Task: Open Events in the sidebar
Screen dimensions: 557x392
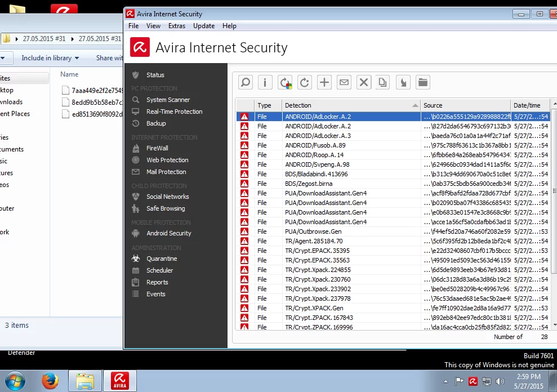Action: click(155, 294)
